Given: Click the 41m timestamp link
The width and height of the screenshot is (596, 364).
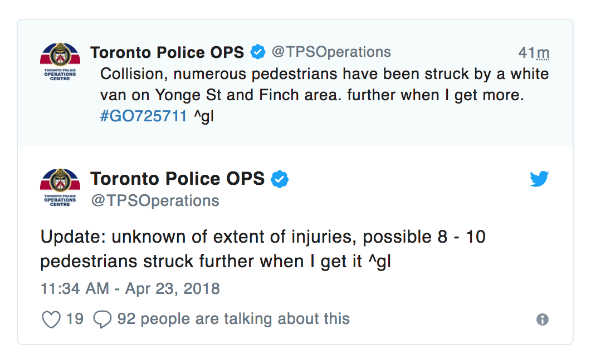Looking at the screenshot, I should tap(534, 53).
